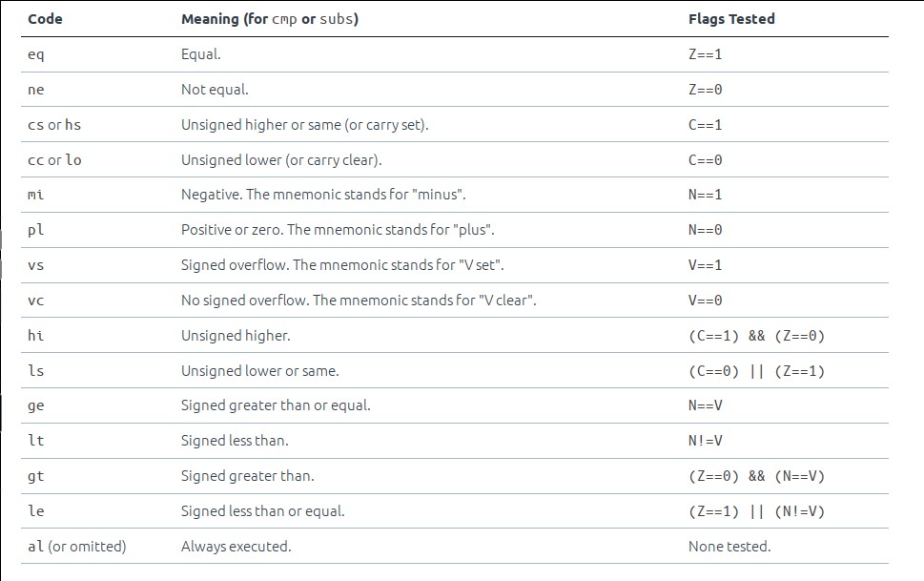
Task: Click the 'None tested.' flags cell
Action: [x=729, y=547]
